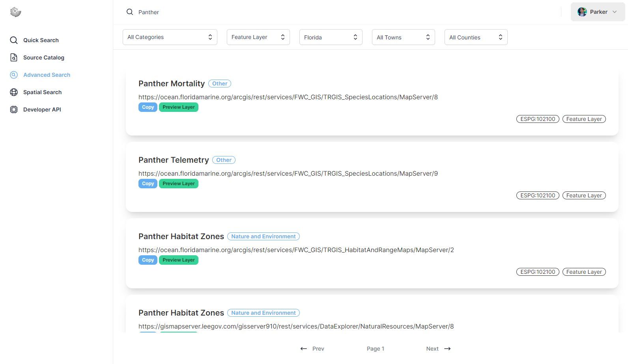This screenshot has height=364, width=628.
Task: Open the Florida state dropdown
Action: click(331, 37)
